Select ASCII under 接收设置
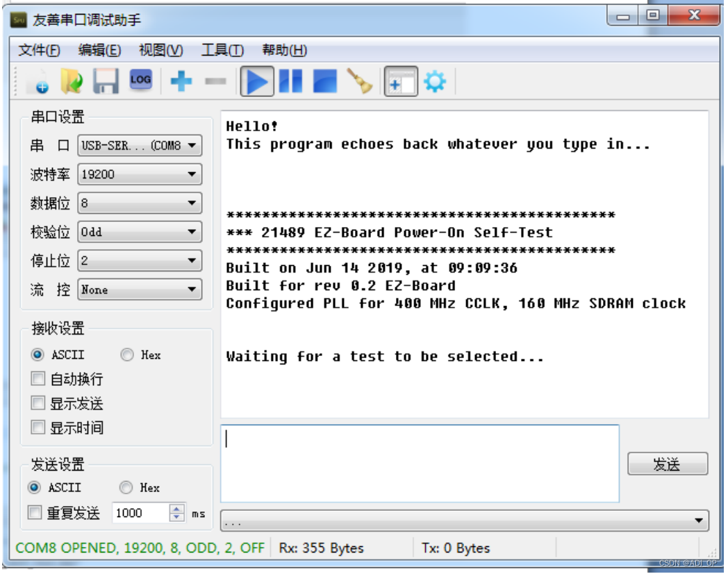The width and height of the screenshot is (728, 574). 38,355
